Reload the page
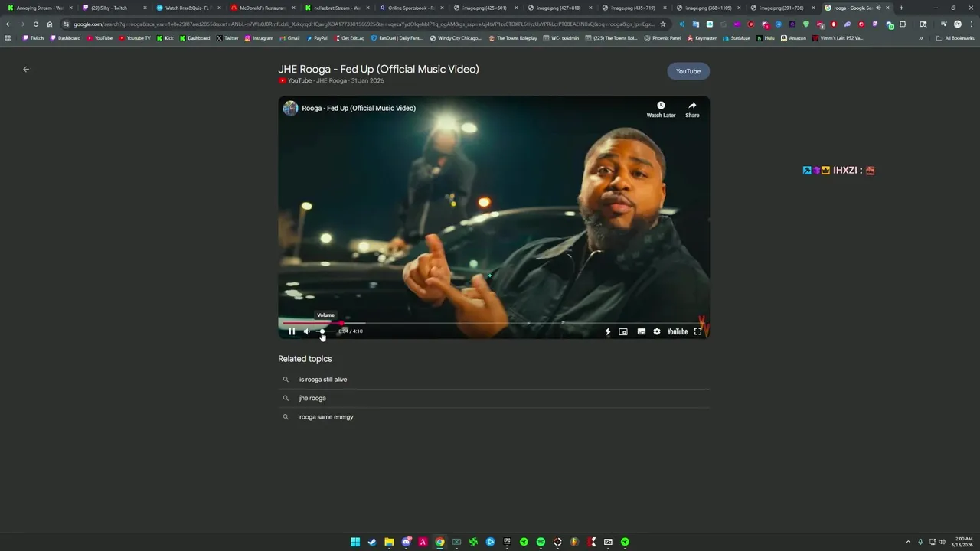Viewport: 980px width, 551px height. coord(35,24)
